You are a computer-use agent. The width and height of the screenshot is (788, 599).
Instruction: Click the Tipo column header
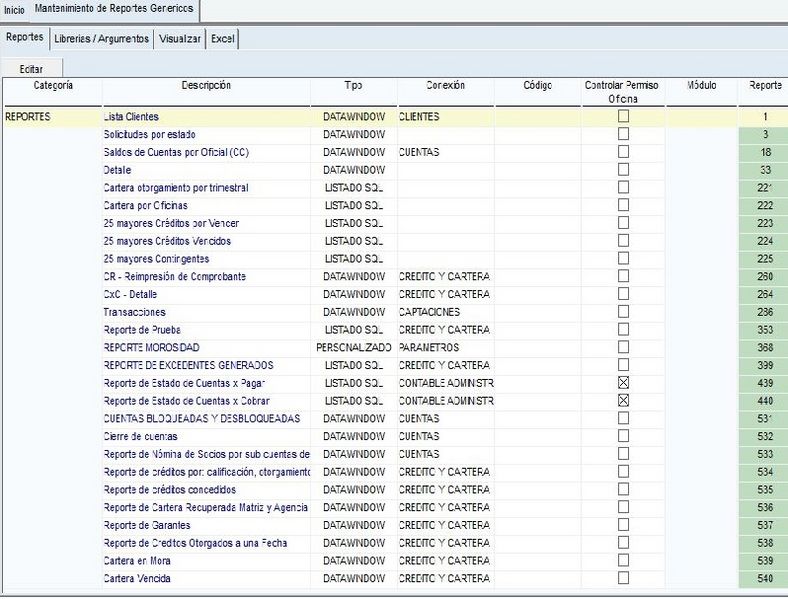pyautogui.click(x=353, y=86)
